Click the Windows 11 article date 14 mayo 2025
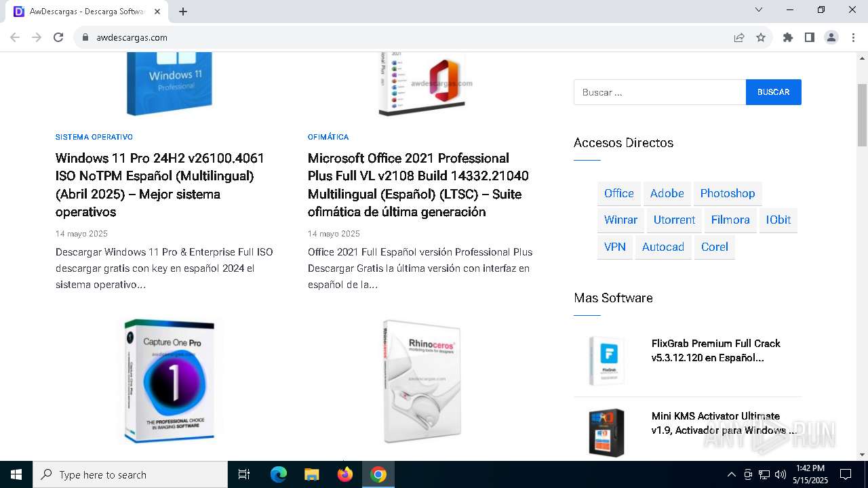The height and width of the screenshot is (488, 868). click(81, 234)
